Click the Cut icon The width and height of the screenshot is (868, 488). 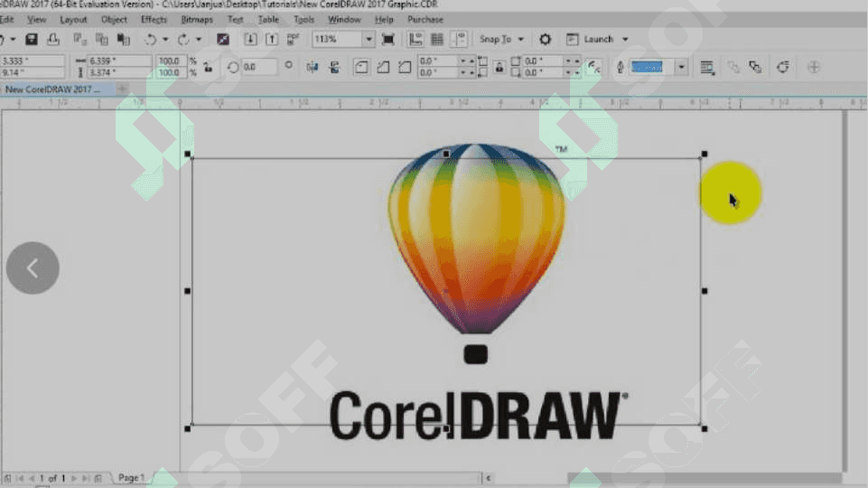point(80,40)
